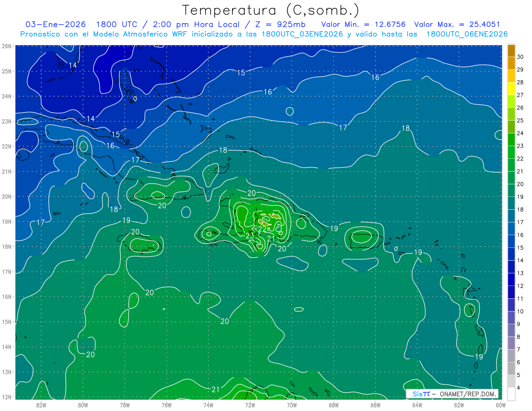Click the "15N" latitude axis label

(x=7, y=322)
